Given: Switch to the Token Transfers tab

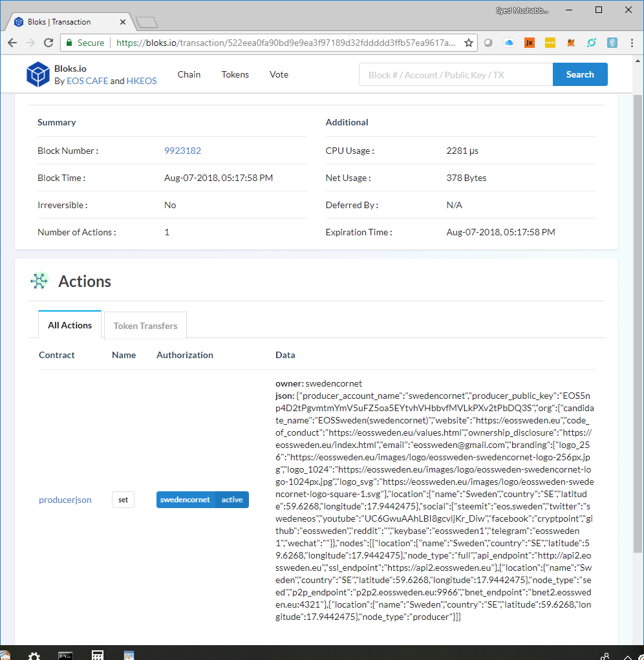Looking at the screenshot, I should point(145,325).
